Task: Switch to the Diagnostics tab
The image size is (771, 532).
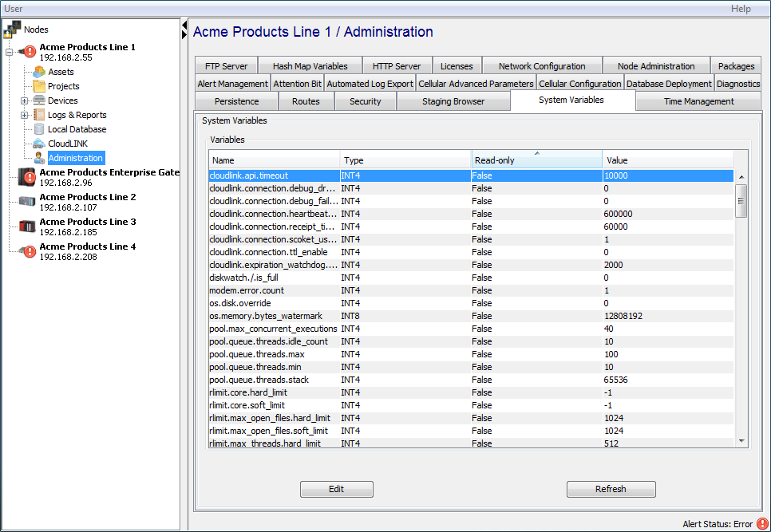Action: pyautogui.click(x=738, y=84)
